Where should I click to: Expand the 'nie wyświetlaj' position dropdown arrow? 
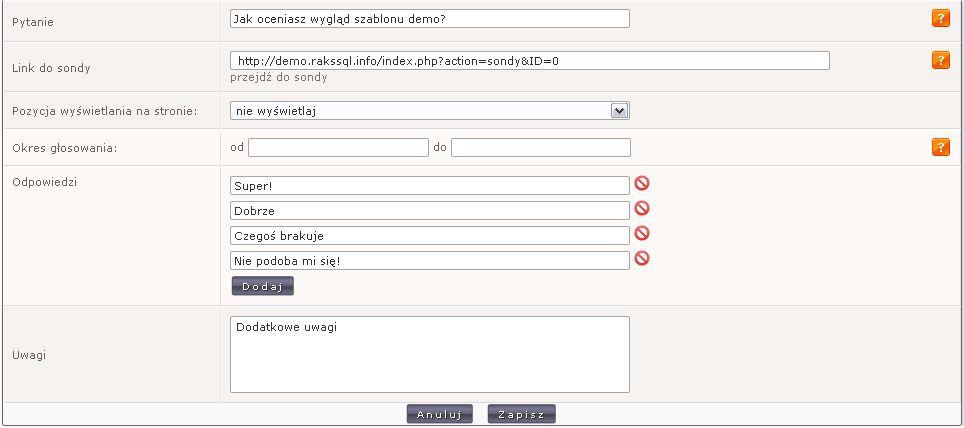[618, 111]
